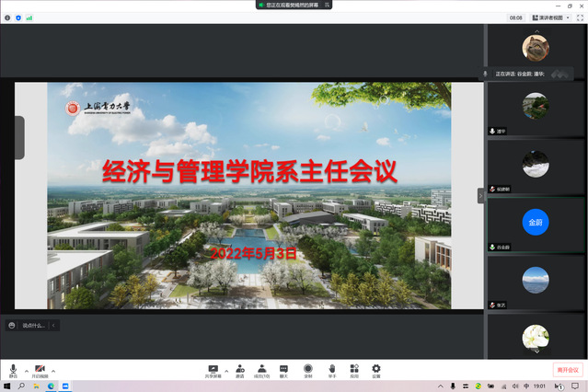
Task: Collapse the participant video side panel
Action: 480,195
